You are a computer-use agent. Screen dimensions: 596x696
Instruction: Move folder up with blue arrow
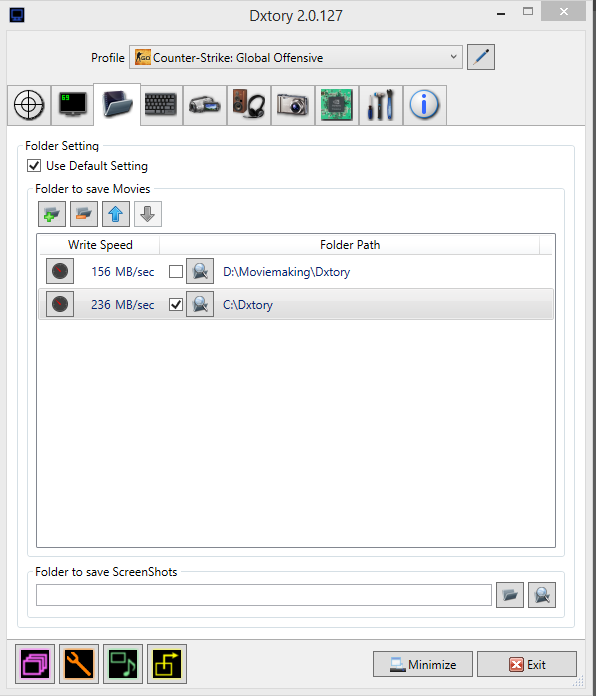[x=116, y=214]
